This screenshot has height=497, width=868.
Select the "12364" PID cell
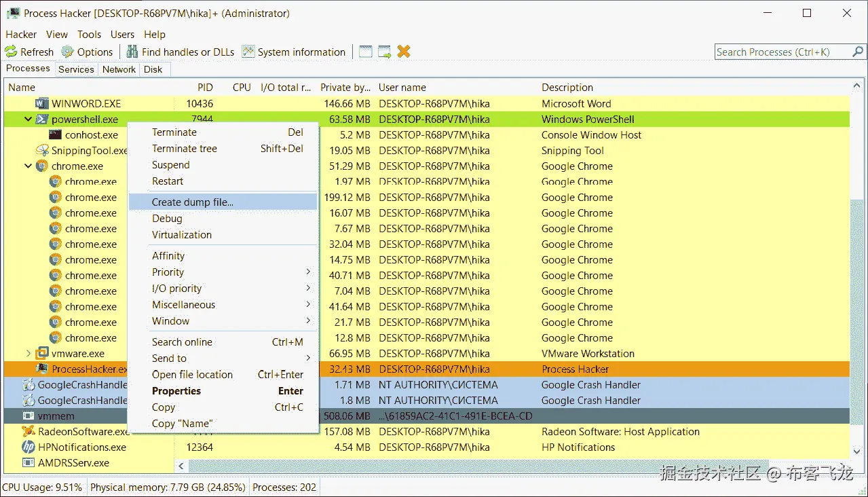point(200,447)
